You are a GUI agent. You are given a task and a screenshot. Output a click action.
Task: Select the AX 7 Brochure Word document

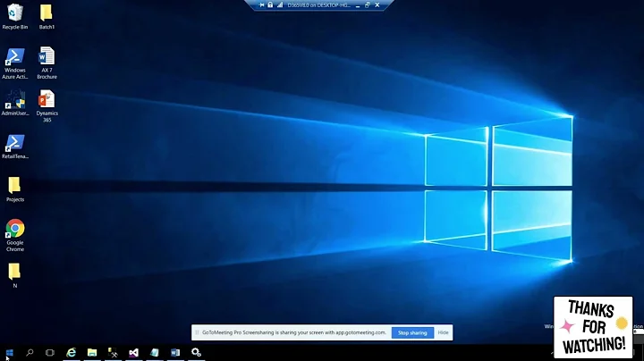47,63
